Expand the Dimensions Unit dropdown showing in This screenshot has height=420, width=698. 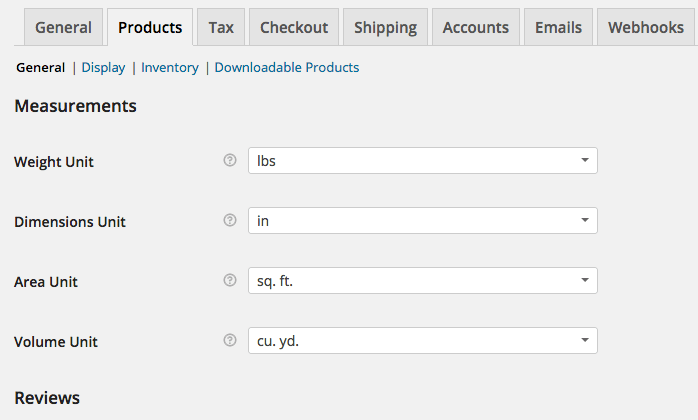(x=422, y=220)
